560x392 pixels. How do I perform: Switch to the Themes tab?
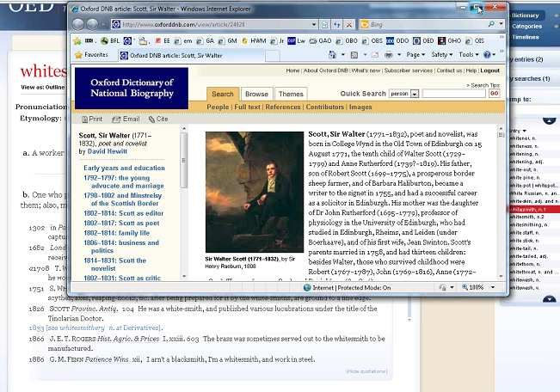(291, 94)
